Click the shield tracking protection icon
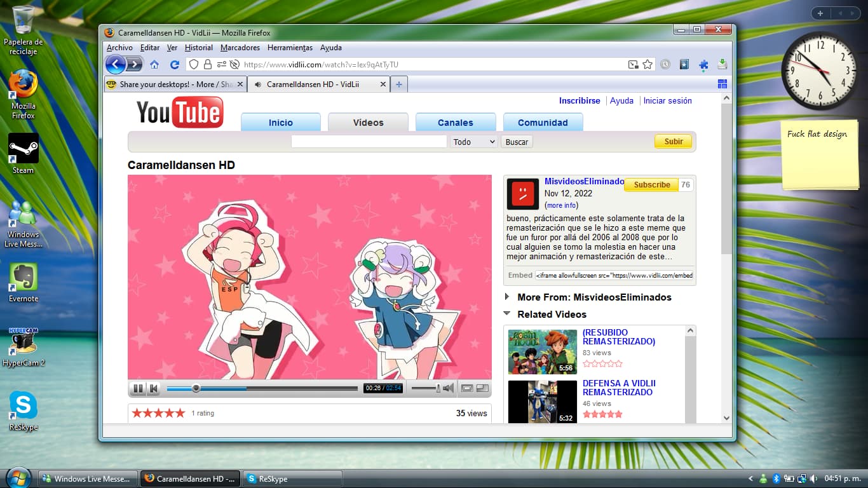 pyautogui.click(x=194, y=64)
